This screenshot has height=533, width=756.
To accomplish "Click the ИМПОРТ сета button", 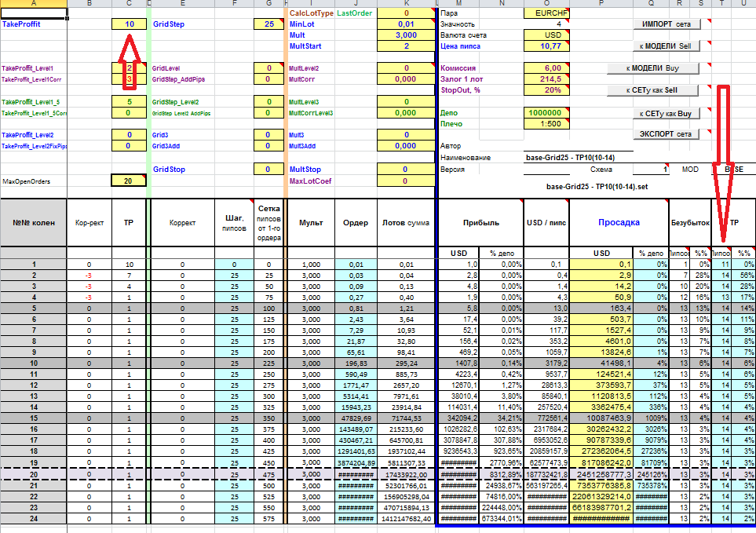I will point(667,24).
